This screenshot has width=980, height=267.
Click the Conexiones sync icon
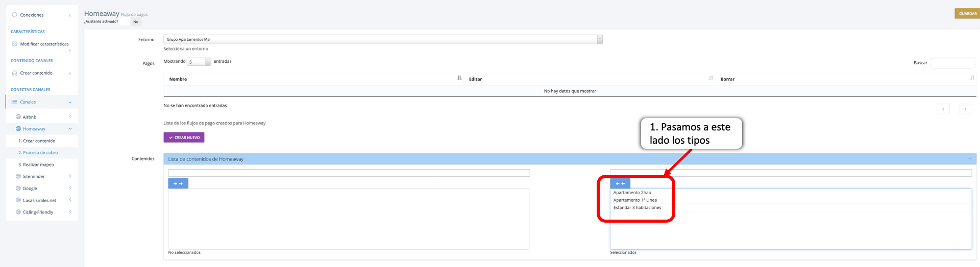(14, 15)
